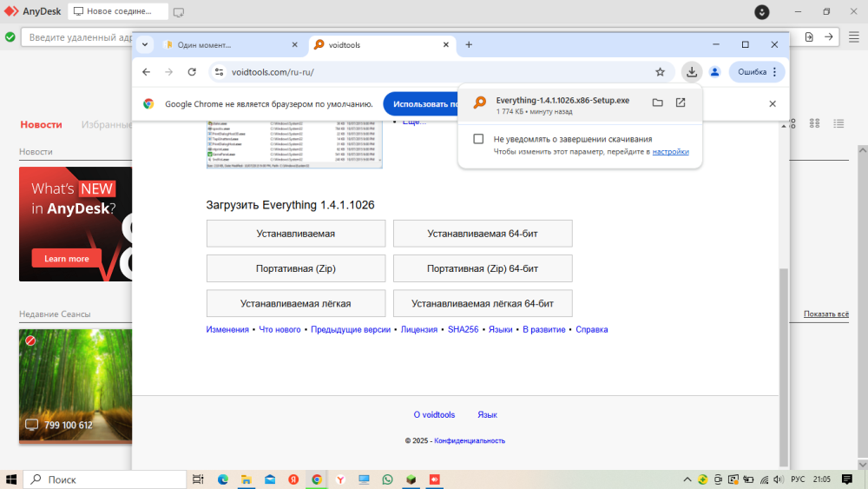This screenshot has width=868, height=489.
Task: Open the 'Что нового' link
Action: coord(279,329)
